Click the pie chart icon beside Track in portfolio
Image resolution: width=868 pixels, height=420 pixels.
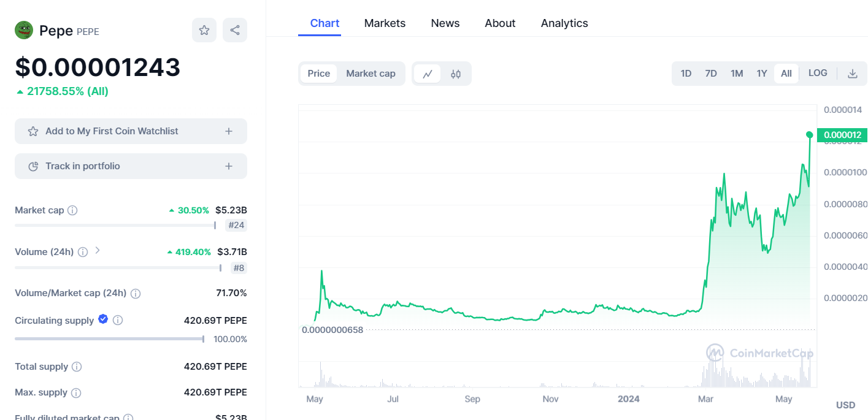[x=34, y=166]
